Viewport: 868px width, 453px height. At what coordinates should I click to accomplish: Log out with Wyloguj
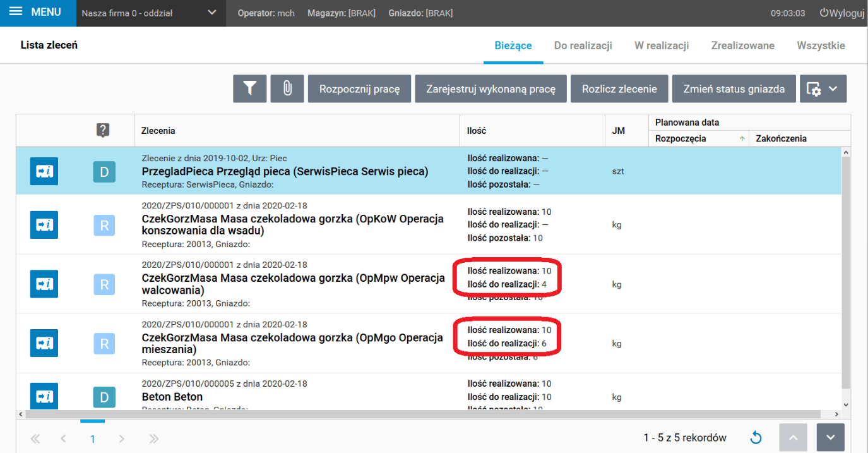(x=841, y=13)
